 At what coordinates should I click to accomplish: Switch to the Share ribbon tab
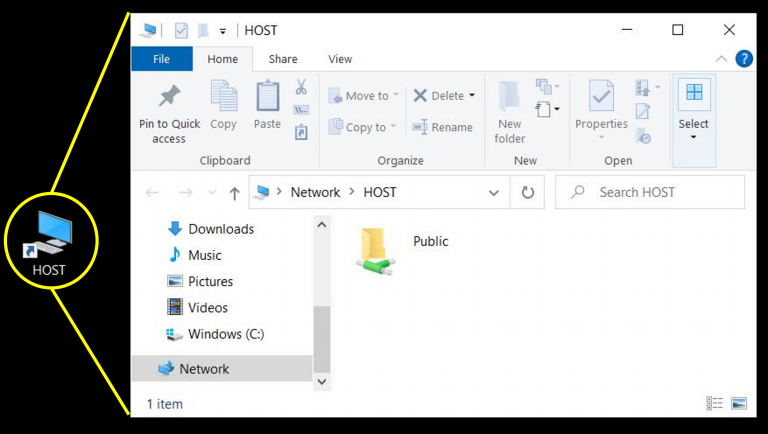[x=283, y=59]
